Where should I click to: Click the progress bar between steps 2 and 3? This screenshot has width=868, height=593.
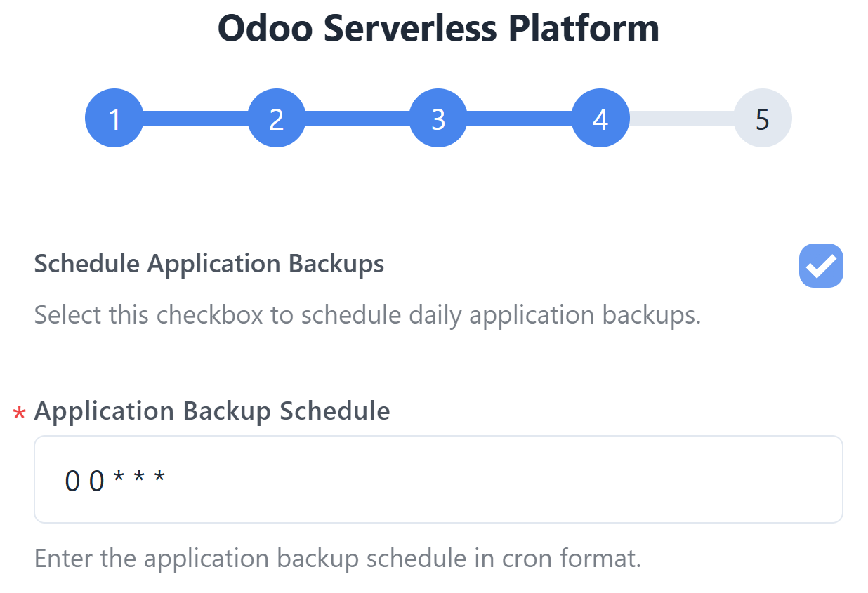(x=357, y=119)
